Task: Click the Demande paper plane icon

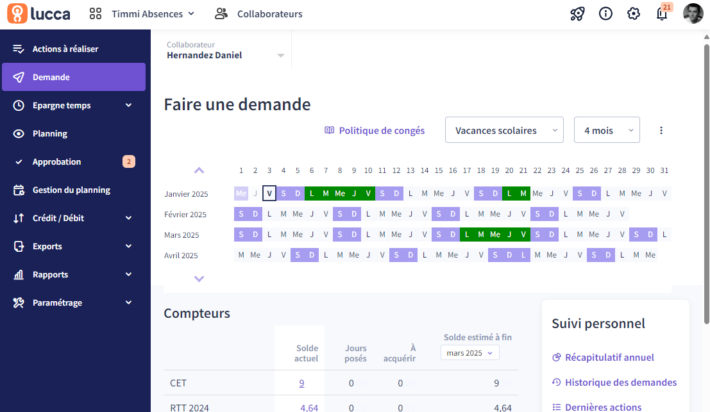Action: point(19,77)
